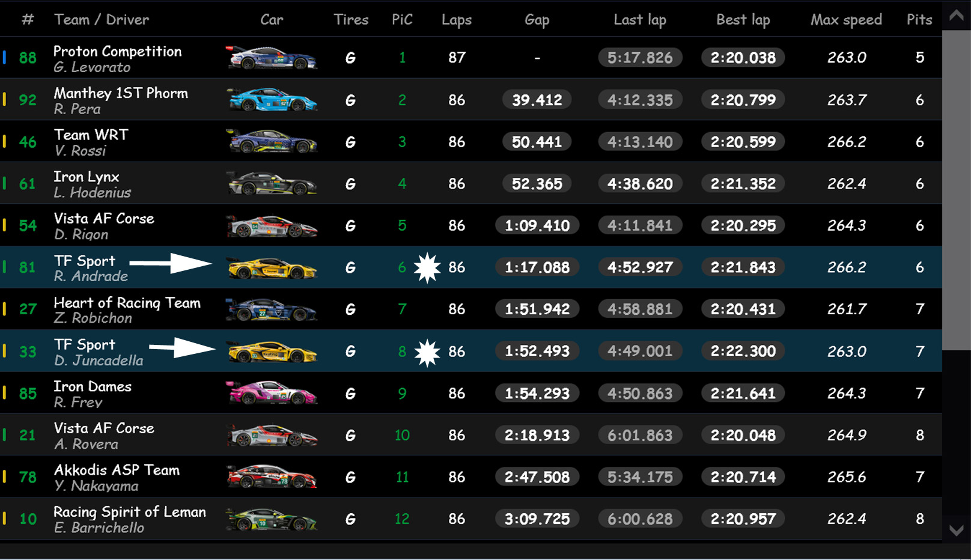Sort by the Max speed column header
The width and height of the screenshot is (971, 560).
pos(846,20)
